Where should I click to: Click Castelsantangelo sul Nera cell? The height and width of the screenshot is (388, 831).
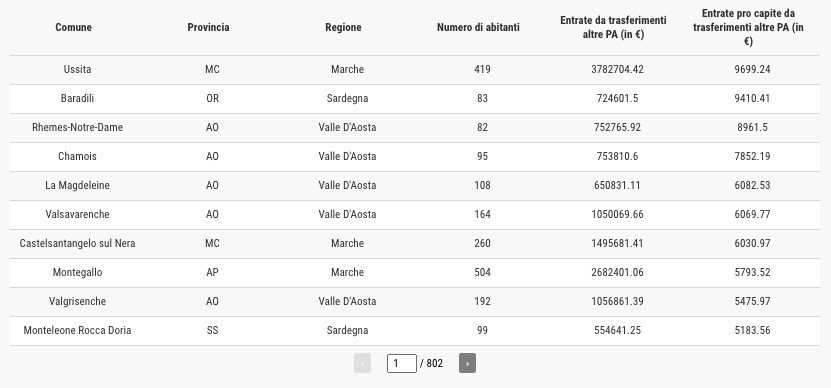pos(77,243)
